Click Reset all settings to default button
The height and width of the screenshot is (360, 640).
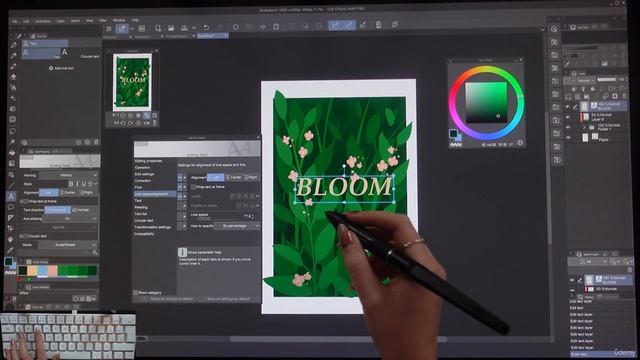[172, 299]
